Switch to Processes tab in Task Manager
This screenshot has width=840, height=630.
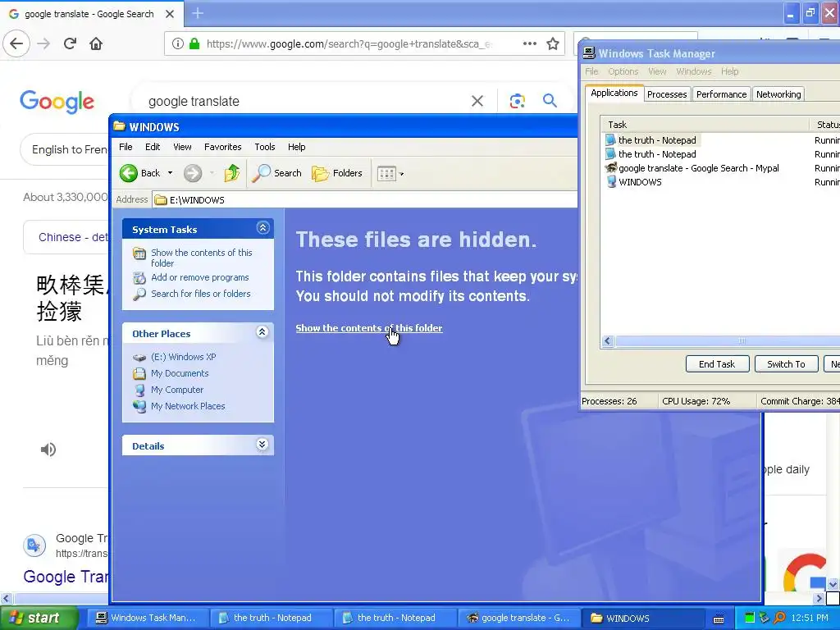(x=666, y=94)
